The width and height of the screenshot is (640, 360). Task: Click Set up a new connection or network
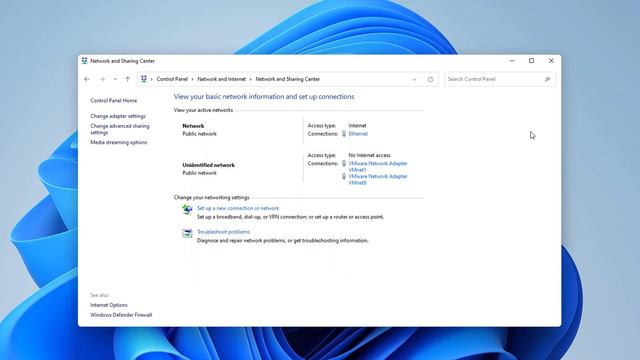[x=238, y=208]
